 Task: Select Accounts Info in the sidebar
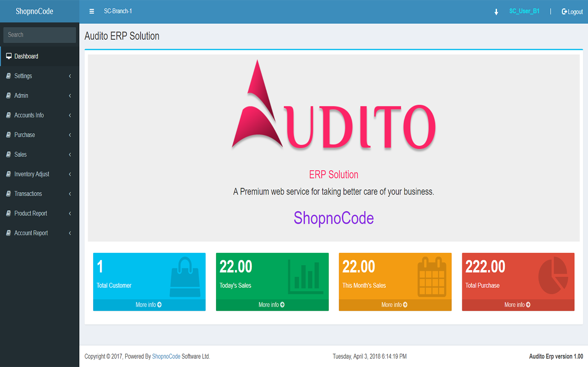point(40,115)
